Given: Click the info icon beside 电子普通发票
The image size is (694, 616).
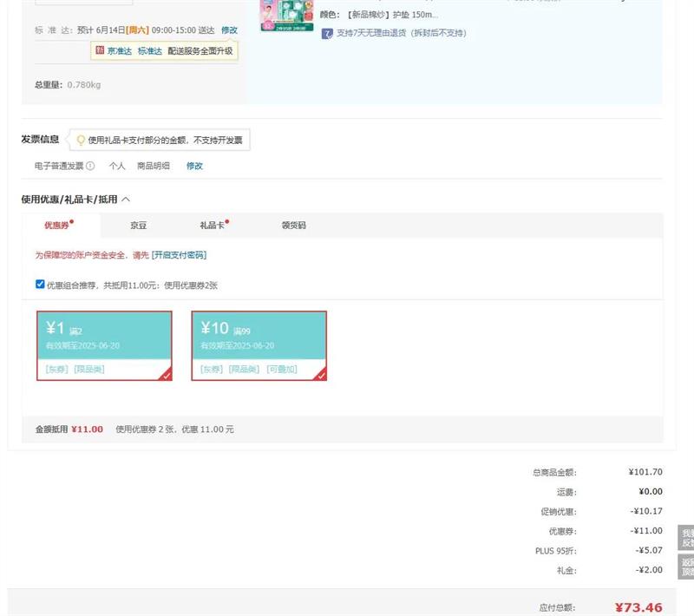Looking at the screenshot, I should click(x=90, y=166).
